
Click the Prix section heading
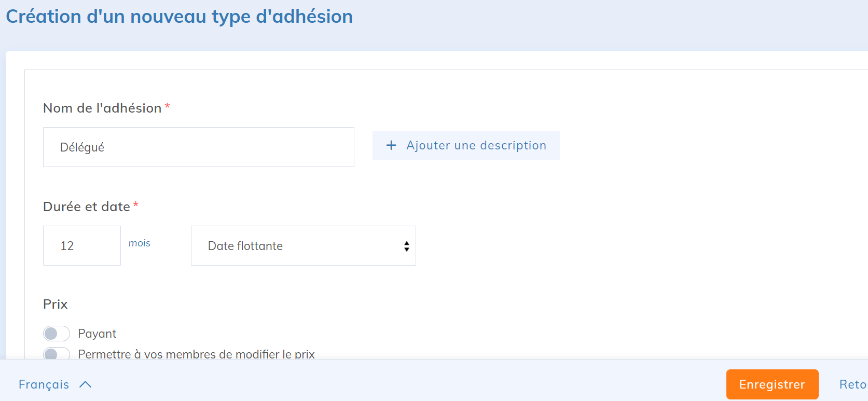pos(56,304)
